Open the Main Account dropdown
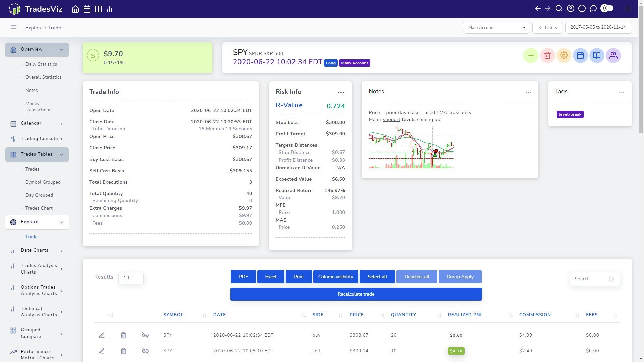 [496, 28]
